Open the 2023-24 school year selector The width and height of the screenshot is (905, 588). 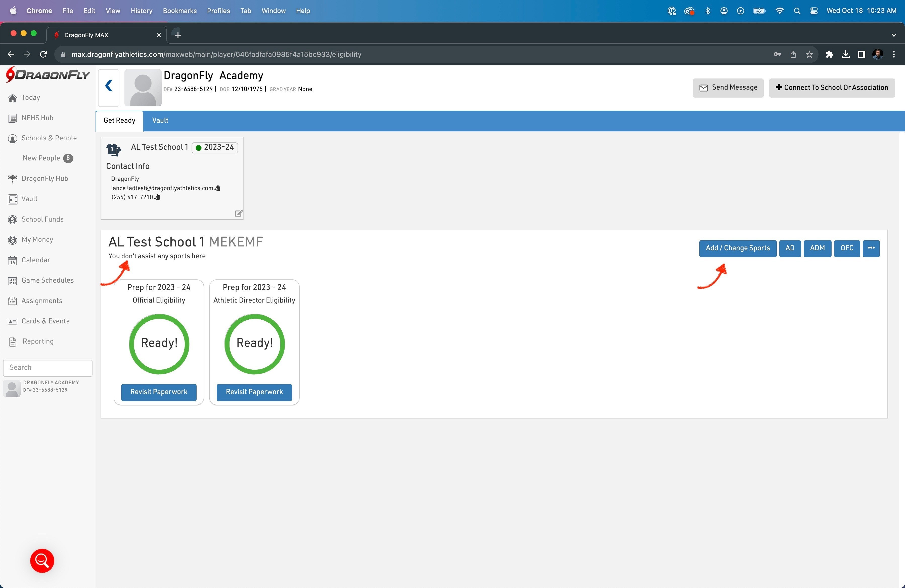pyautogui.click(x=215, y=148)
